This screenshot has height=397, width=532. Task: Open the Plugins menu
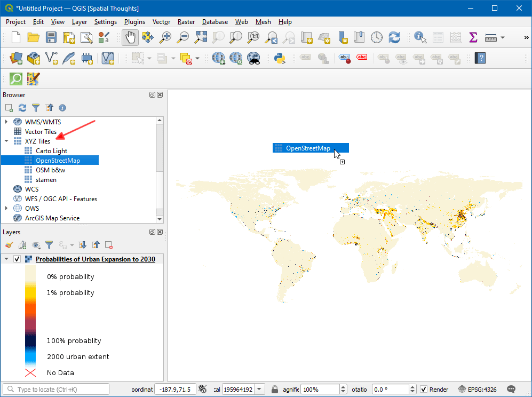[x=134, y=22]
